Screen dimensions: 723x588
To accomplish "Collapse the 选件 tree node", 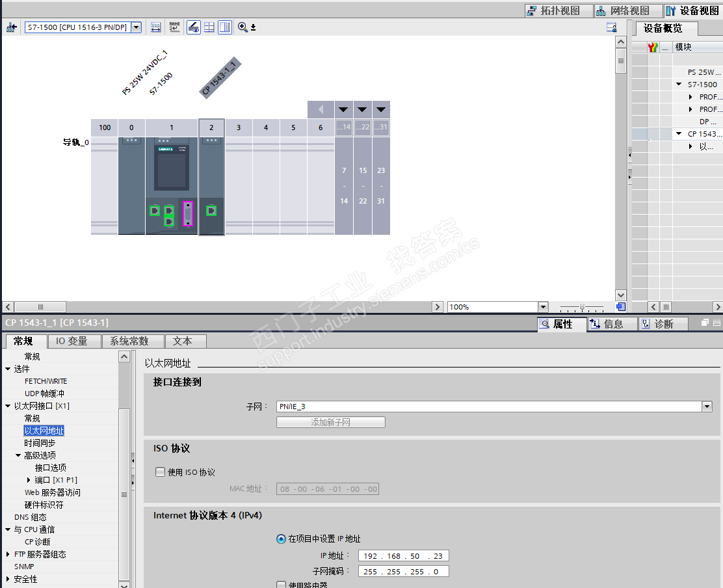I will (x=8, y=369).
